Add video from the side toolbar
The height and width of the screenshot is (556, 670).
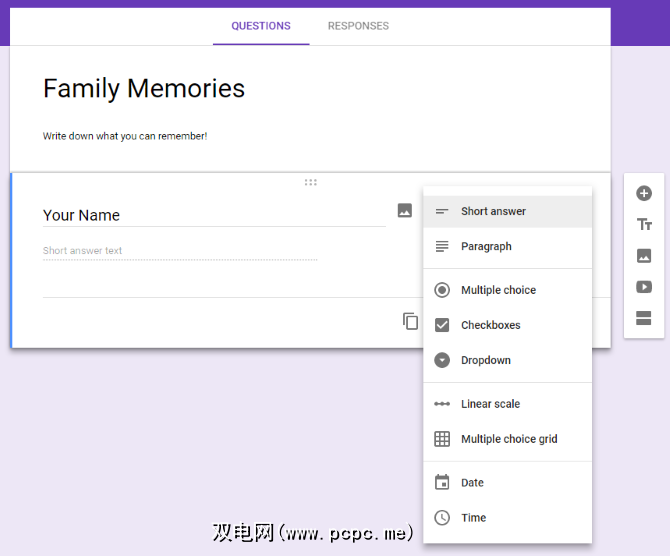pyautogui.click(x=644, y=286)
